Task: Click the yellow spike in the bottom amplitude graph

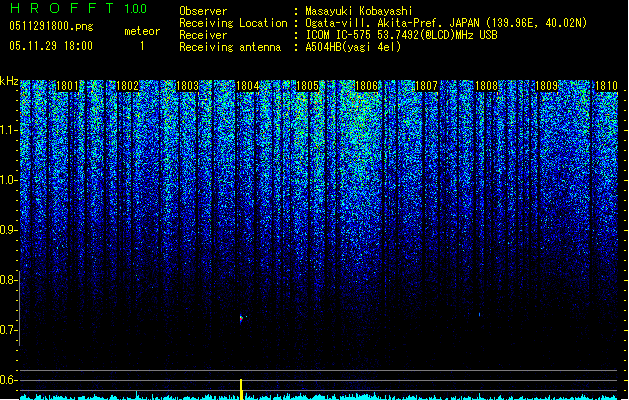Action: (x=241, y=389)
